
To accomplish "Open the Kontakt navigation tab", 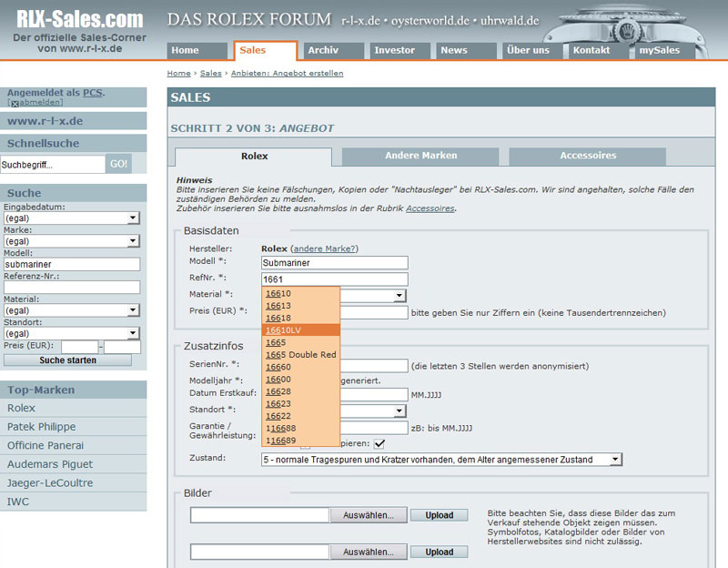I will click(599, 51).
